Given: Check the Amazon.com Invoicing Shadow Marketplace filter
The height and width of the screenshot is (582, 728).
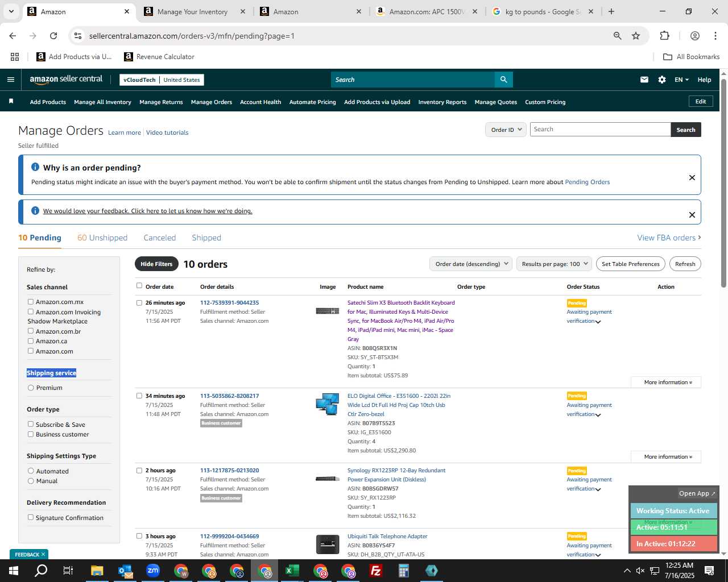Looking at the screenshot, I should point(31,311).
